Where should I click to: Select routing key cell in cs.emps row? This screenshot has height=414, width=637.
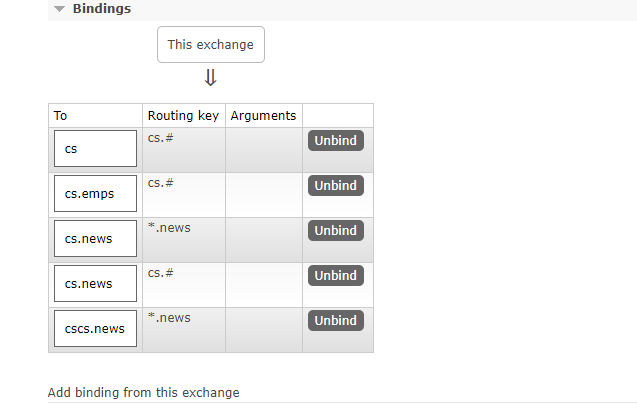click(161, 183)
